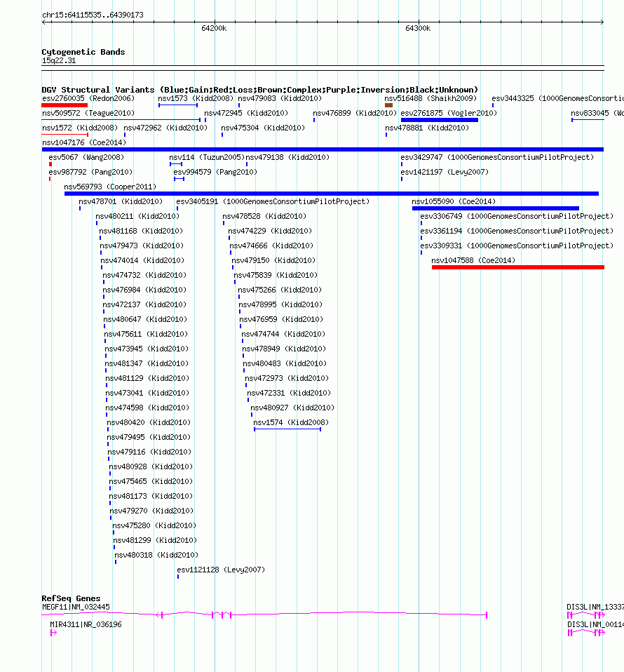Click esv1421197 (Levy2007) label
The width and height of the screenshot is (624, 672).
pos(445,172)
